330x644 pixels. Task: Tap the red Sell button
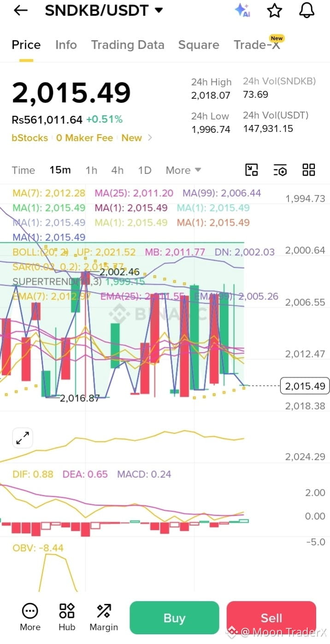point(271,618)
